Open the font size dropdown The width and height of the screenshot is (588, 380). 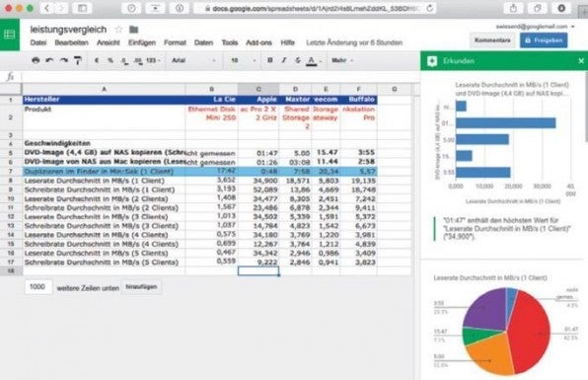(243, 60)
